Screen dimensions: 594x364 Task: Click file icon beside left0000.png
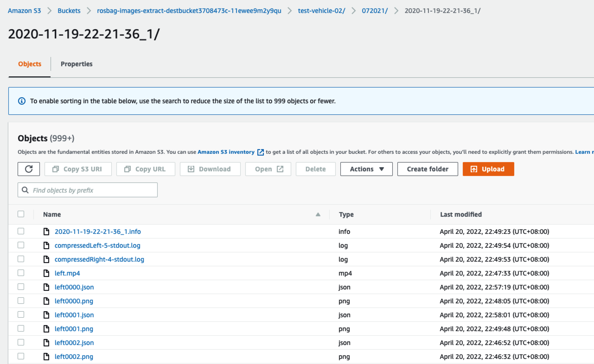(x=46, y=301)
